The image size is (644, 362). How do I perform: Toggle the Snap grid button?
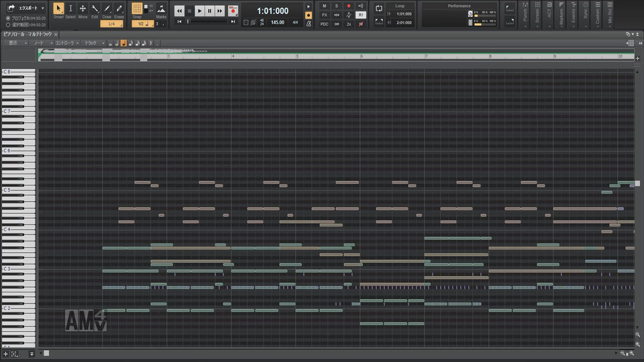(137, 9)
